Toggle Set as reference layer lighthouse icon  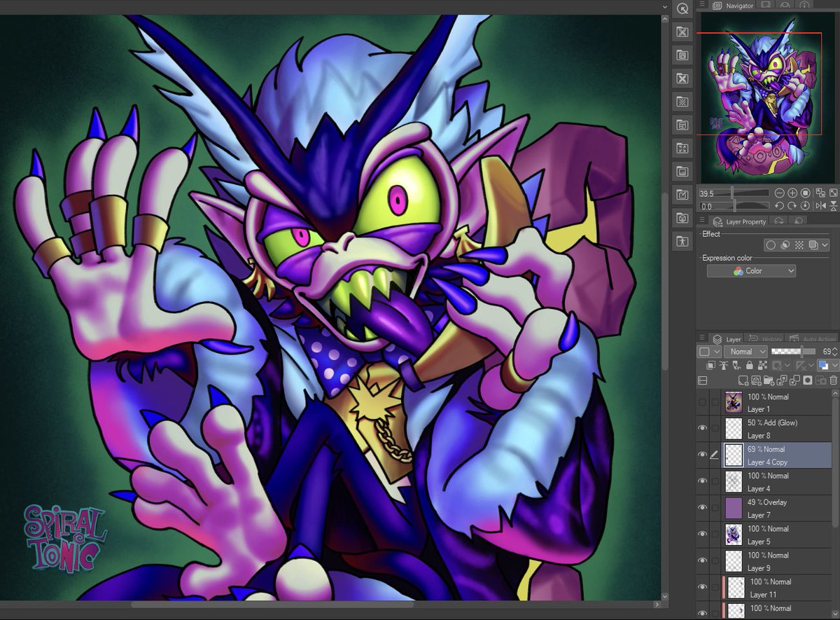pyautogui.click(x=724, y=365)
